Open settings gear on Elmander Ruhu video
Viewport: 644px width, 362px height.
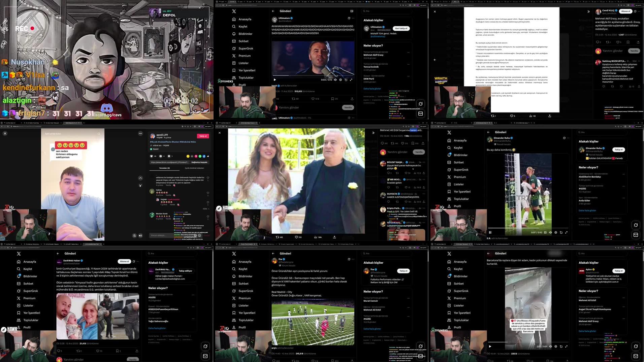tap(556, 232)
